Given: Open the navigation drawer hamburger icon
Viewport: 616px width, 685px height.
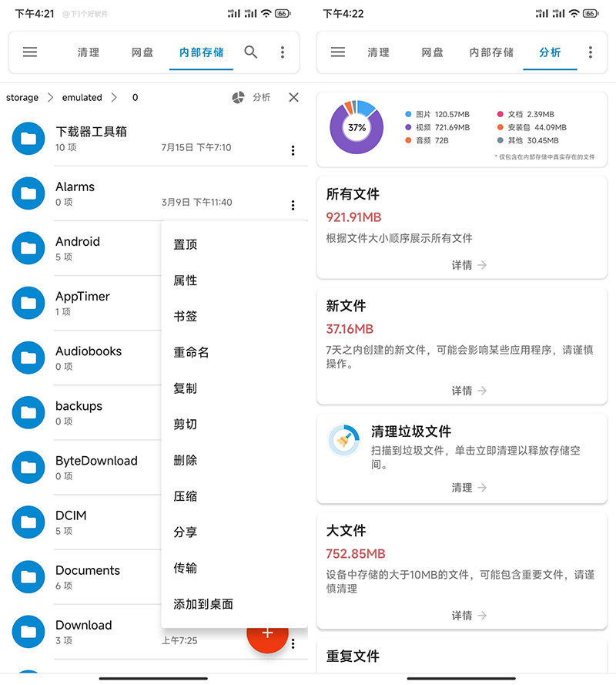Looking at the screenshot, I should tap(29, 52).
